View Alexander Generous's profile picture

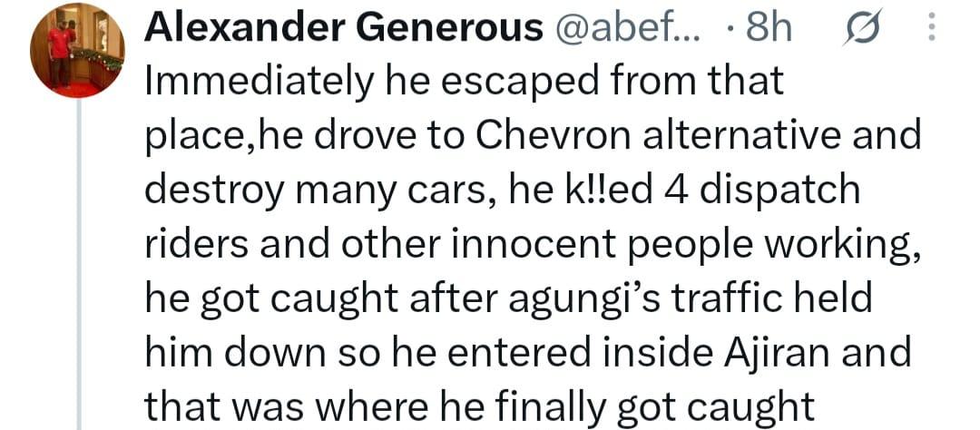pos(77,50)
